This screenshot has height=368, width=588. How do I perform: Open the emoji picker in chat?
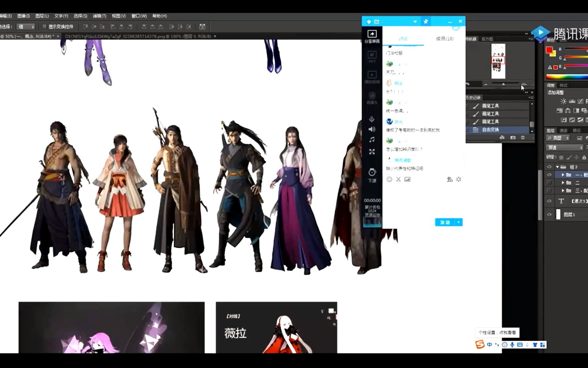click(x=390, y=179)
